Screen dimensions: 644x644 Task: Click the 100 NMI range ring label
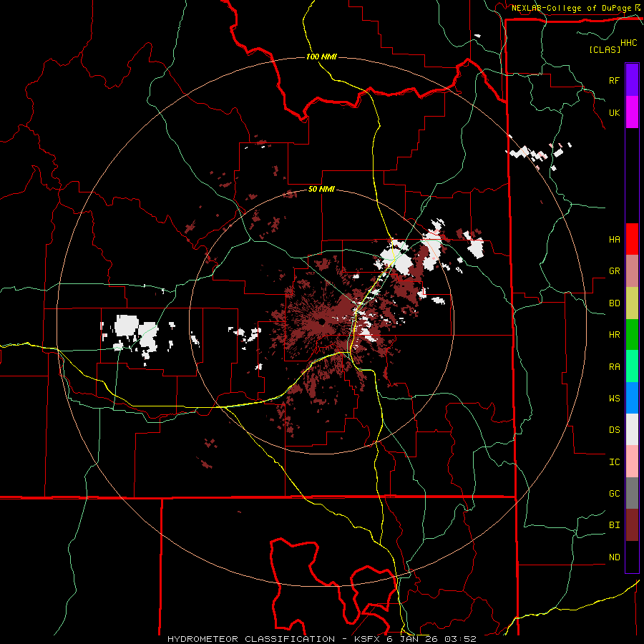click(321, 57)
